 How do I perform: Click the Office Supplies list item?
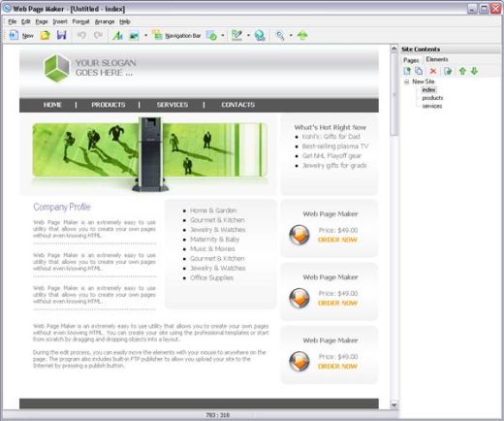coord(211,277)
